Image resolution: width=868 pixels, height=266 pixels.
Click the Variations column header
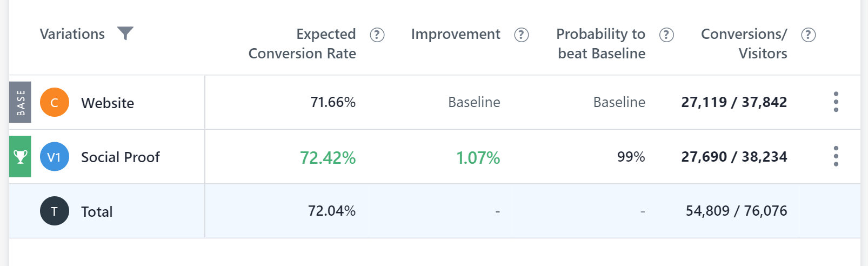click(72, 34)
